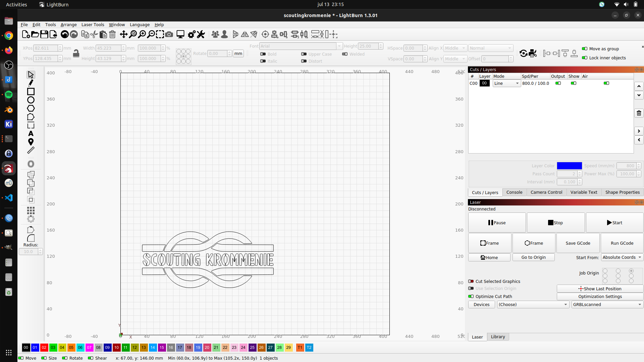Toggle Air switch for layer C00
The width and height of the screenshot is (644, 362).
click(606, 83)
